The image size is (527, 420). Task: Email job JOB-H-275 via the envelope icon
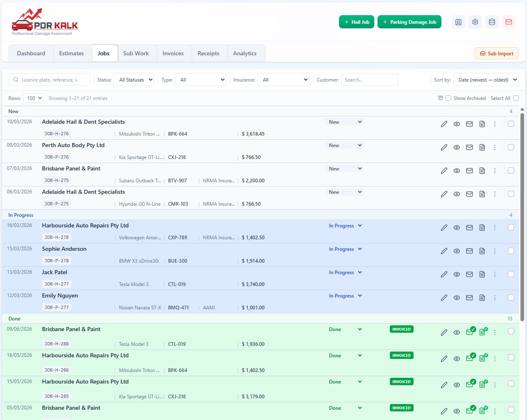pyautogui.click(x=469, y=171)
